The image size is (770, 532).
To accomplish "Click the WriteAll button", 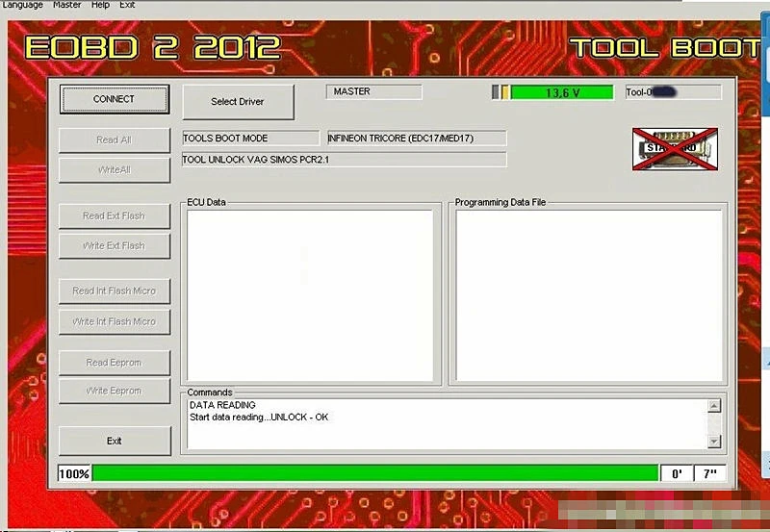I will [115, 170].
